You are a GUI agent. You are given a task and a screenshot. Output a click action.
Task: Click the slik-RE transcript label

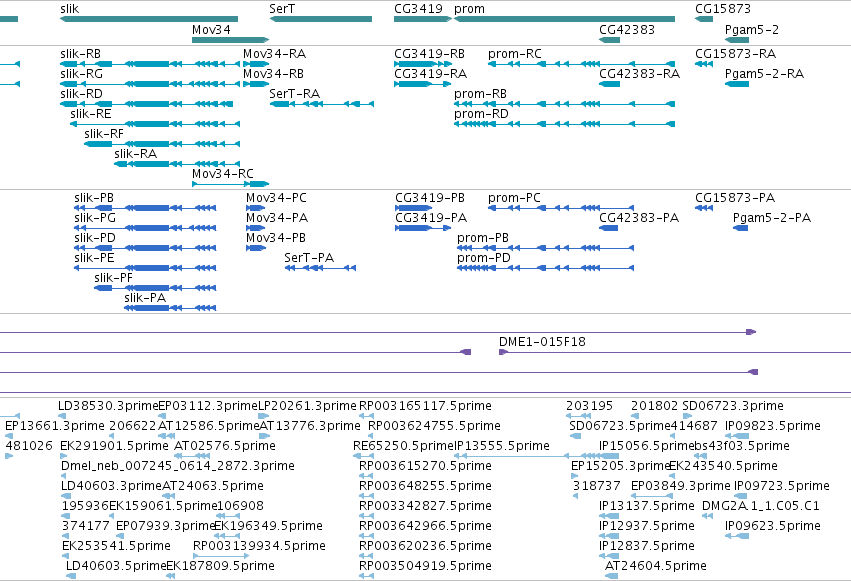(91, 114)
